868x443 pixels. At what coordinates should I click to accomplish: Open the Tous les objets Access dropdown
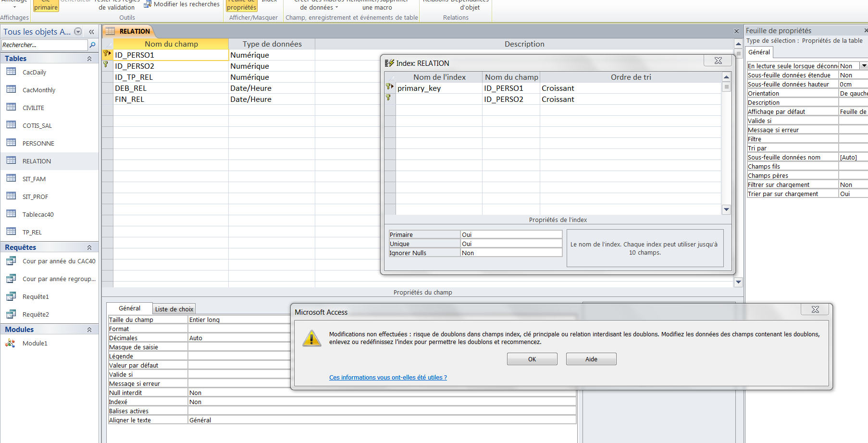point(78,32)
